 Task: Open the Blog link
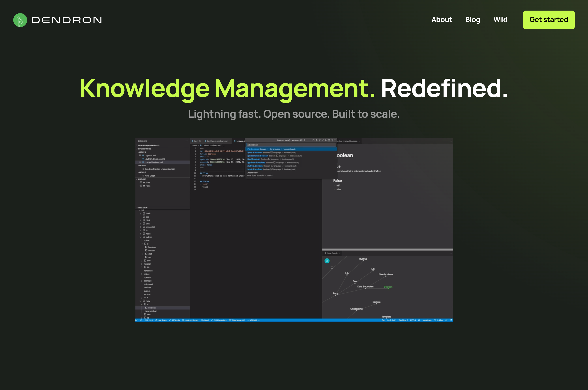[x=472, y=20]
